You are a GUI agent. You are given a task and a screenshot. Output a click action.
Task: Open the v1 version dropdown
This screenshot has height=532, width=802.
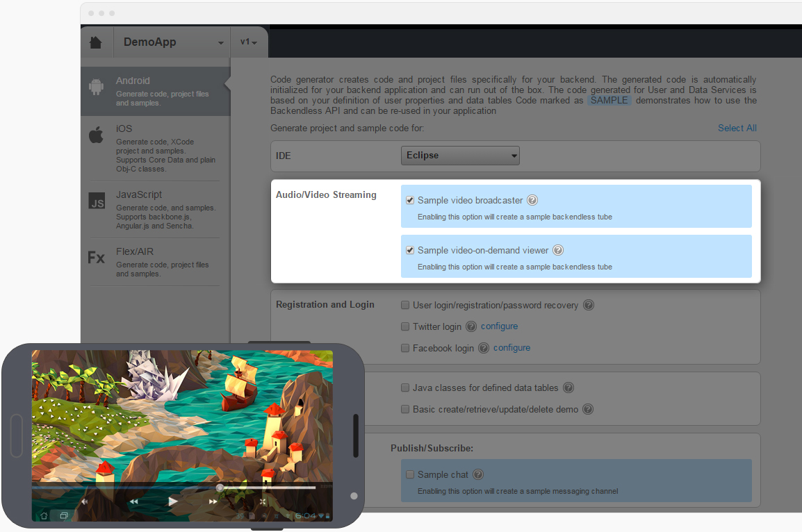249,42
